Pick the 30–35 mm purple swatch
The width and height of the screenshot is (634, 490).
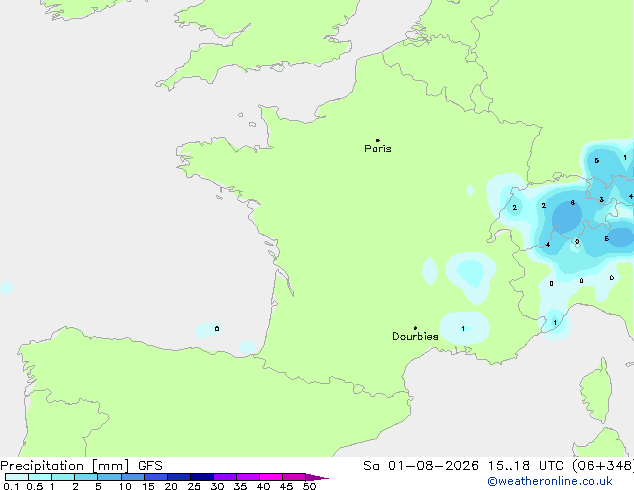[x=225, y=477]
